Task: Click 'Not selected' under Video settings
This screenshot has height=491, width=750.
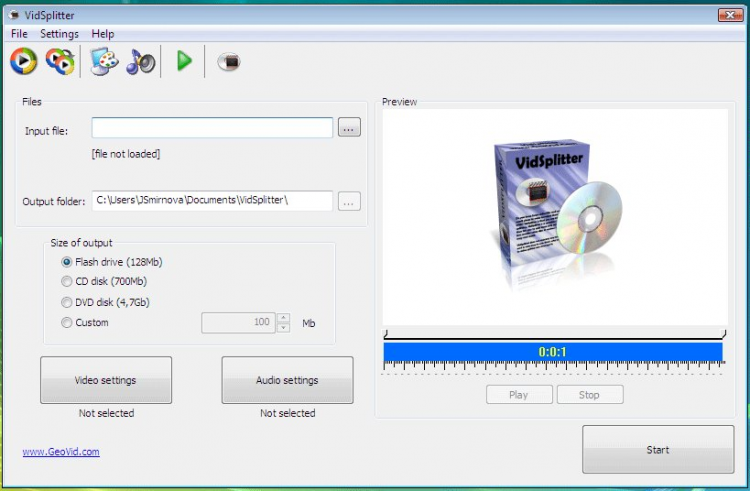Action: (106, 413)
